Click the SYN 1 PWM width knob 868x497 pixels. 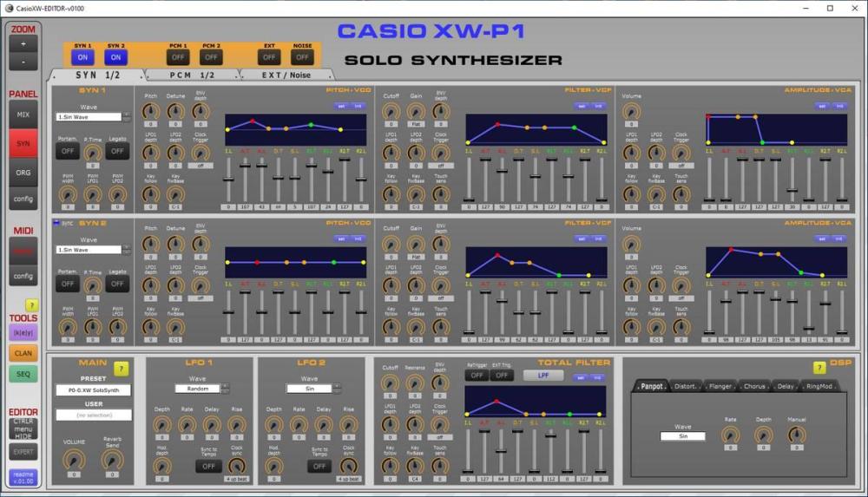click(x=68, y=195)
